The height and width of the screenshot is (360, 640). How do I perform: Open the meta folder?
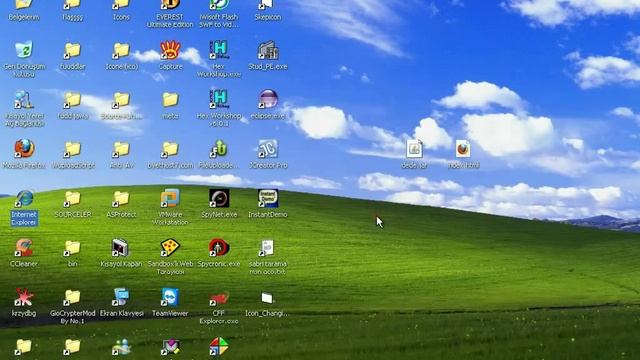(170, 99)
